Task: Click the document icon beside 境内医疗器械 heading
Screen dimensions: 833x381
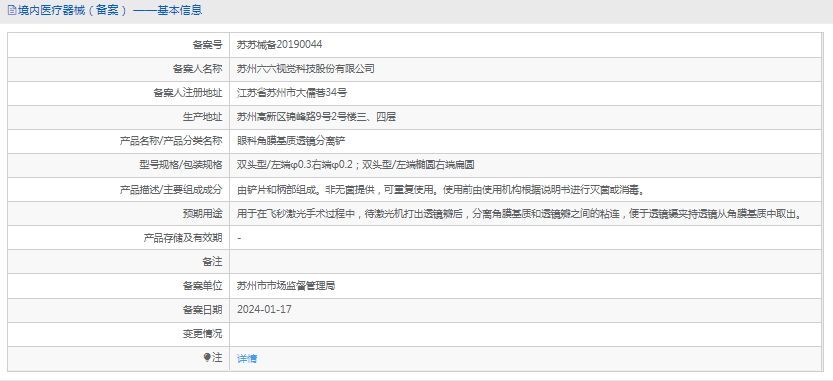Action: coord(12,10)
